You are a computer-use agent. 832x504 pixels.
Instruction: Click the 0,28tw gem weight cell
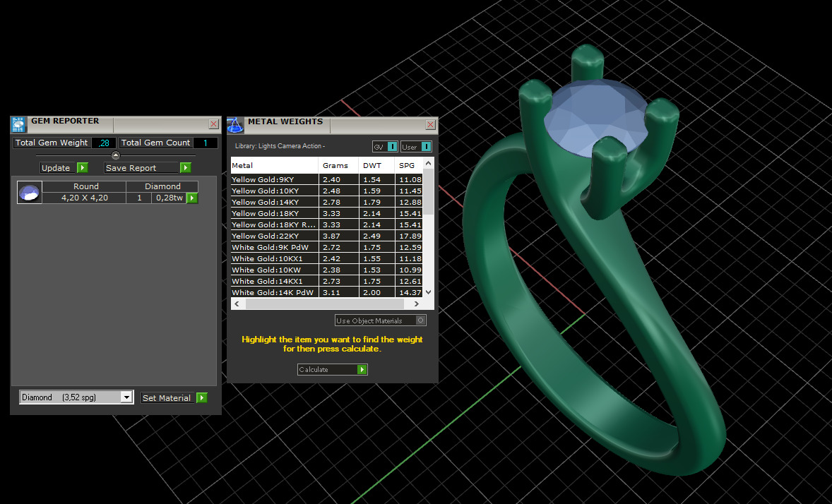[x=170, y=198]
